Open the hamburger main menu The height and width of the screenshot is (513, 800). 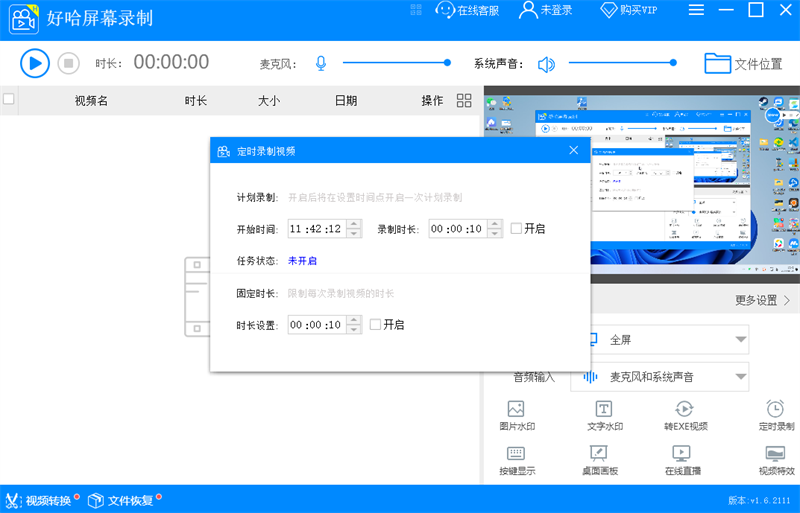(x=696, y=10)
